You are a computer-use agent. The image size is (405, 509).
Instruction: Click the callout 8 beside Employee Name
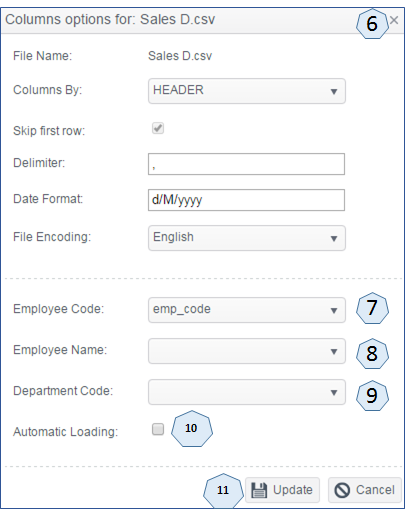click(372, 354)
